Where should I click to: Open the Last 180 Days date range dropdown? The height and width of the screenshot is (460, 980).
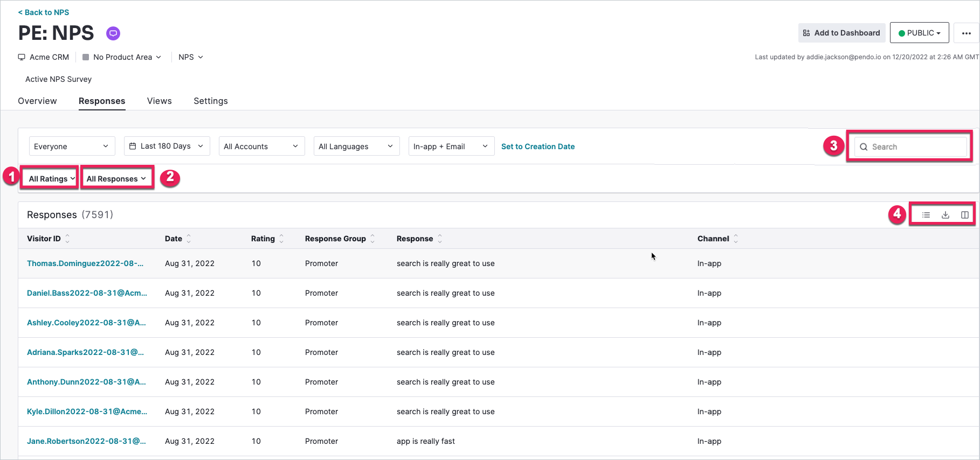[167, 146]
